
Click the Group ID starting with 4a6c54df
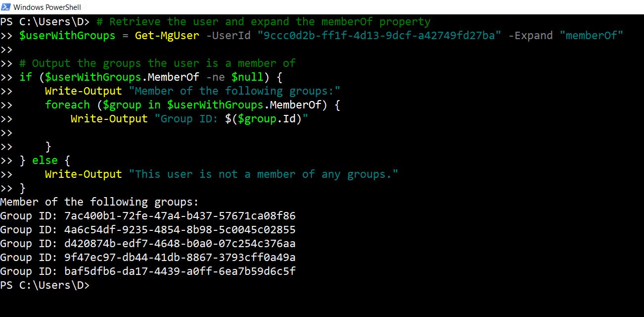180,230
